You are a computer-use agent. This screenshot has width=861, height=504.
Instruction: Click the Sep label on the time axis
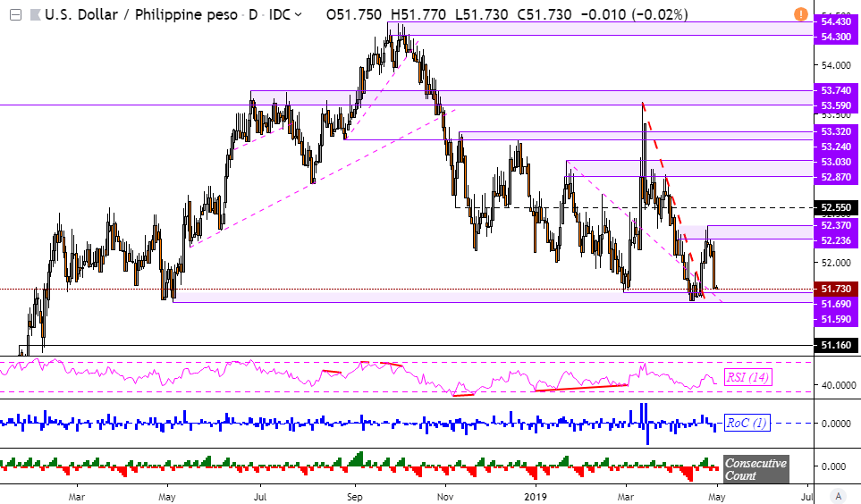pos(355,497)
